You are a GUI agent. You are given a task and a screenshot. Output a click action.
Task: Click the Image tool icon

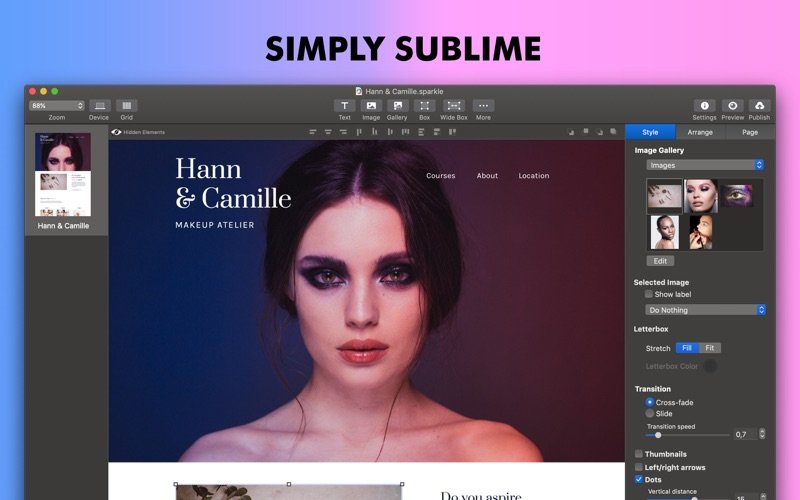[x=371, y=105]
